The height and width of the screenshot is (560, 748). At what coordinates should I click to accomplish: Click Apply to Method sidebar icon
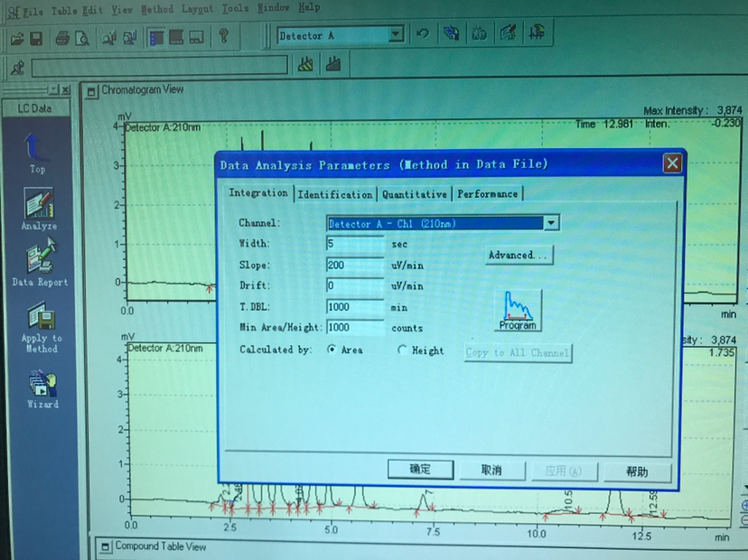(41, 328)
